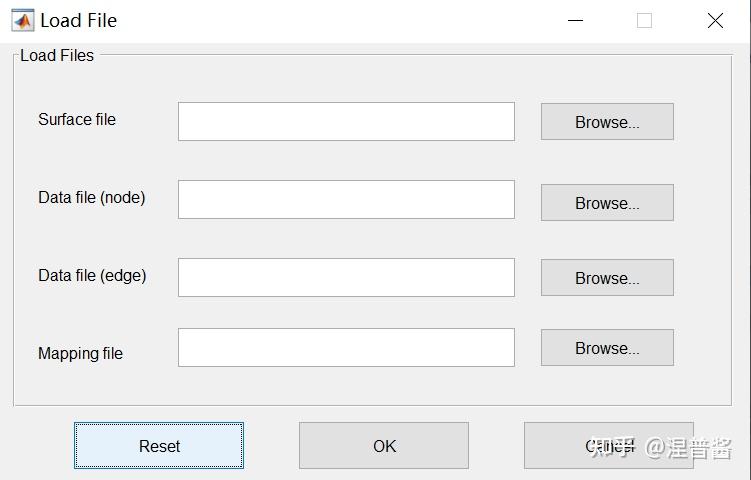Cancel the Load File dialog

[x=608, y=446]
